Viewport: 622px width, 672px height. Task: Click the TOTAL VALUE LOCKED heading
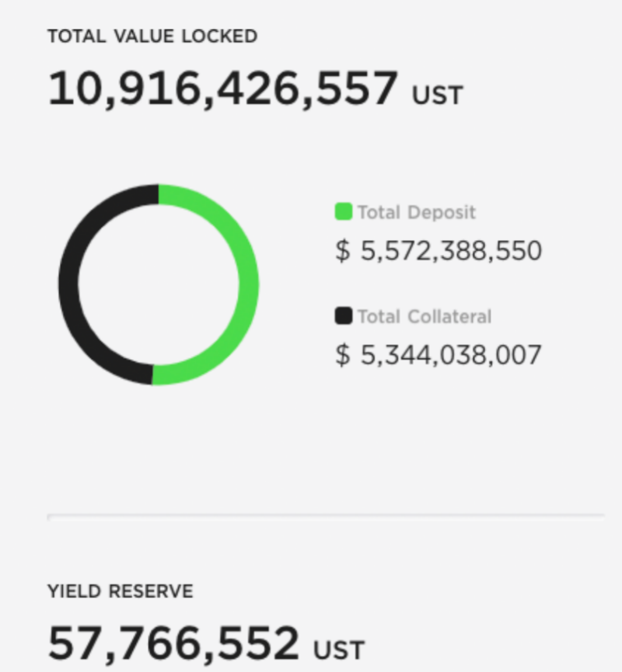(x=152, y=37)
